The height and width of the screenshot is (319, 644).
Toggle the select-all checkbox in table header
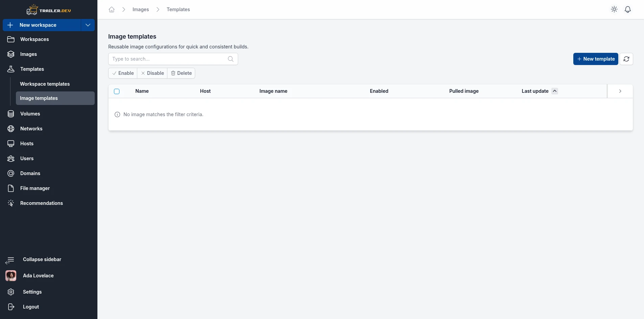[x=117, y=91]
